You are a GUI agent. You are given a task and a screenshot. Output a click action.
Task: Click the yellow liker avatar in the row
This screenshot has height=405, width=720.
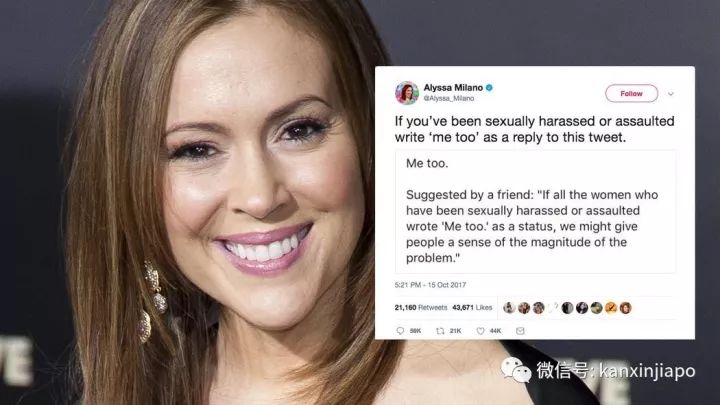click(x=611, y=308)
